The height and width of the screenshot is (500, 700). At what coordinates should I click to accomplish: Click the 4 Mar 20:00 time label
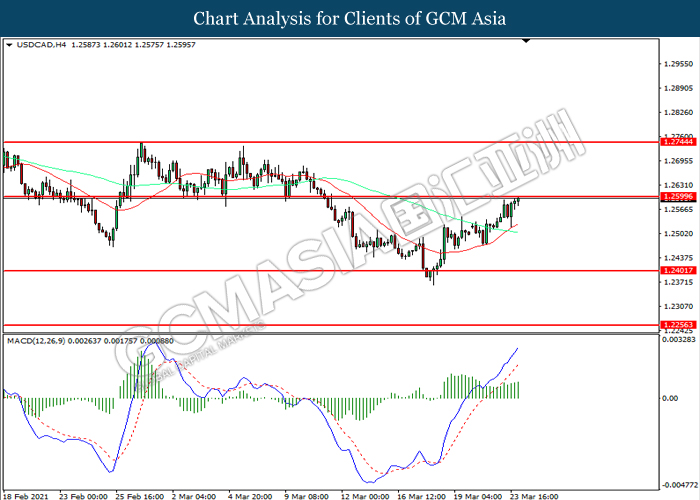tap(250, 496)
